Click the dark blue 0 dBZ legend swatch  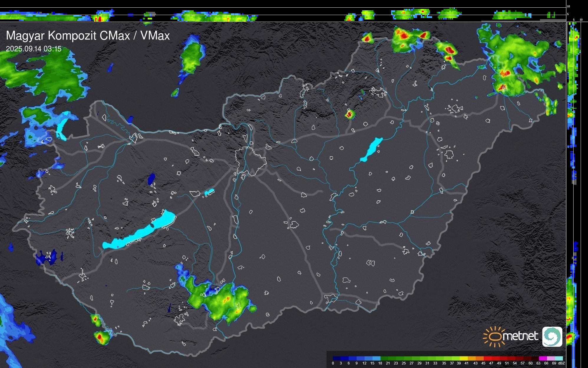(337, 358)
